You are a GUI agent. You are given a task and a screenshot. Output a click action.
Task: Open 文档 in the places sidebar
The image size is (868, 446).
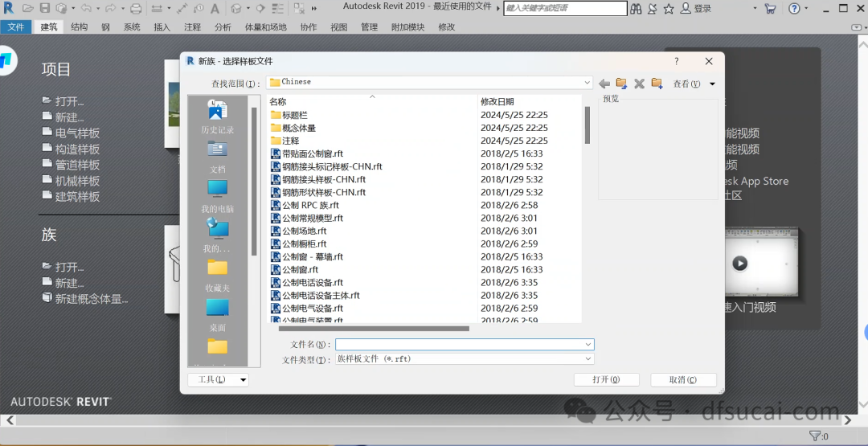[218, 157]
